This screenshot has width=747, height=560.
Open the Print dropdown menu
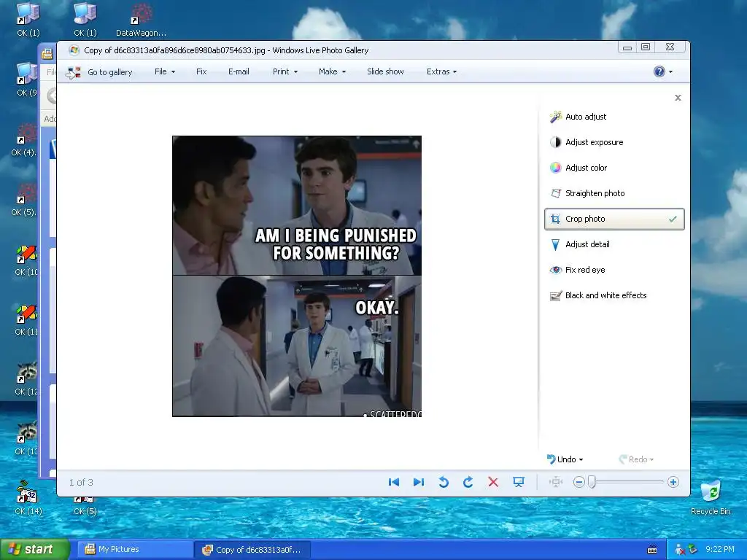click(x=285, y=71)
